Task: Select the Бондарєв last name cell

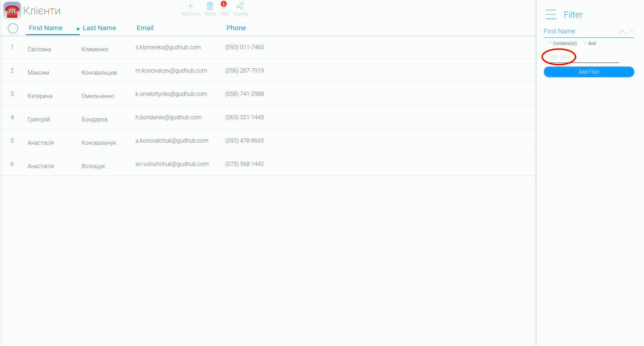Action: 95,119
